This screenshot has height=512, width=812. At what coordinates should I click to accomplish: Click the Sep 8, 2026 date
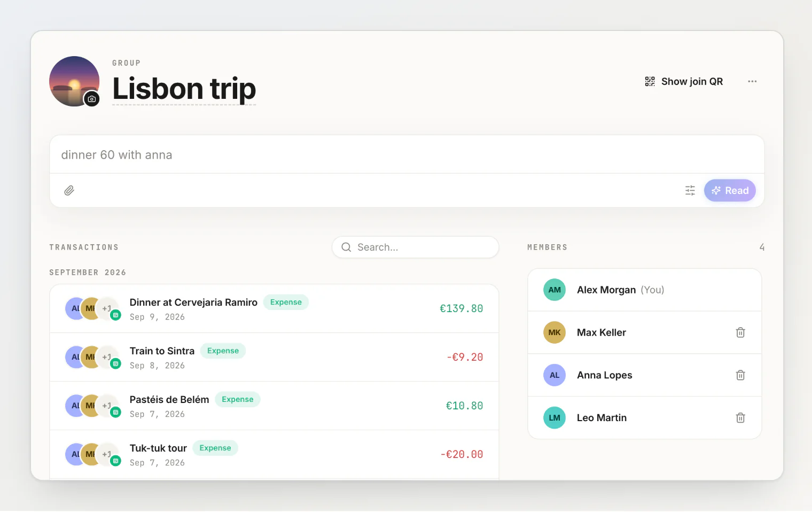[x=157, y=366]
